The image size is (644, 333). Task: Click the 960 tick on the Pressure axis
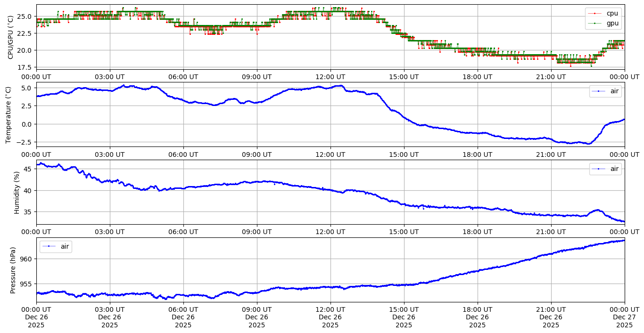(x=26, y=259)
